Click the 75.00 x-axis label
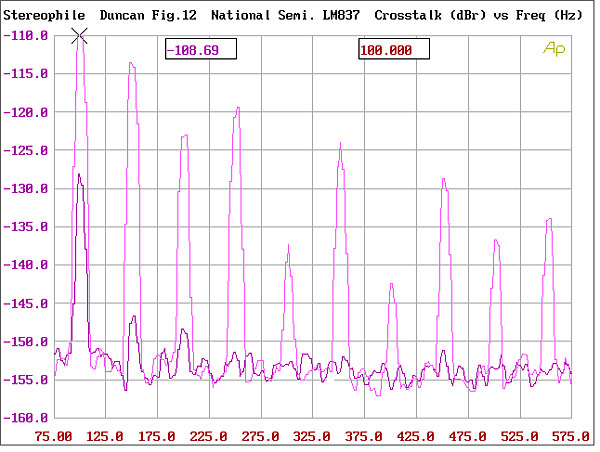The image size is (600, 452). click(x=53, y=436)
